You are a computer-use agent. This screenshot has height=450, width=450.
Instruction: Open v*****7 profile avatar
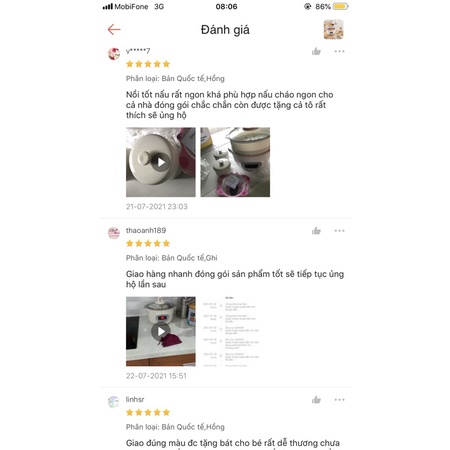coord(114,54)
